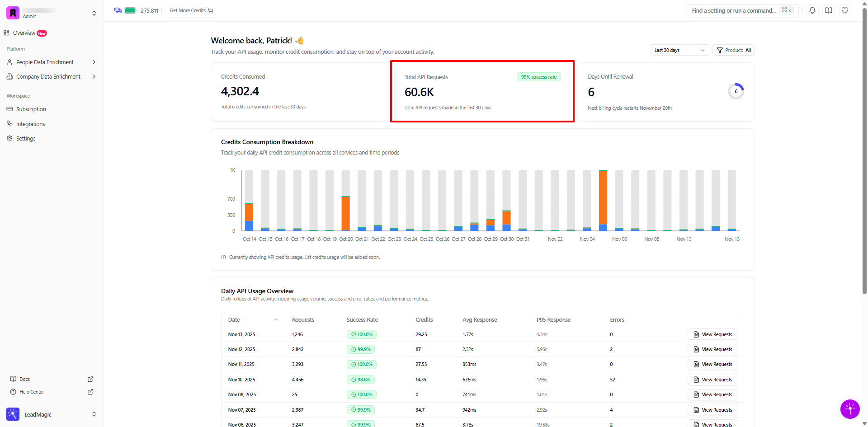
Task: Open Help Center external link icon
Action: (x=90, y=392)
